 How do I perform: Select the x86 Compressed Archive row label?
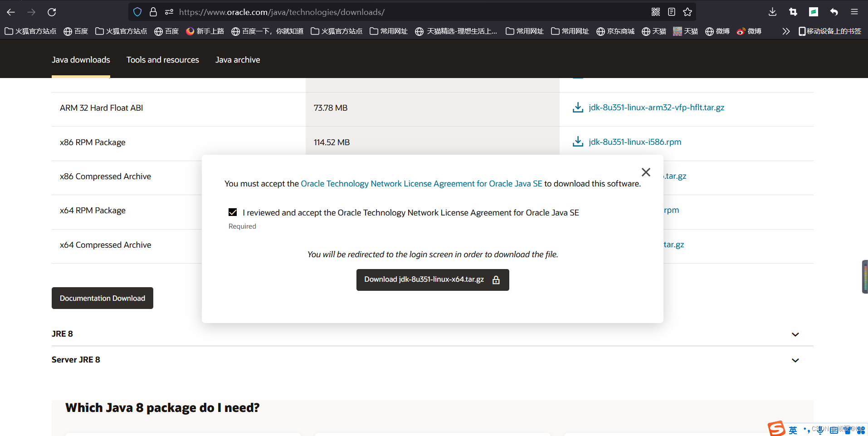(106, 176)
